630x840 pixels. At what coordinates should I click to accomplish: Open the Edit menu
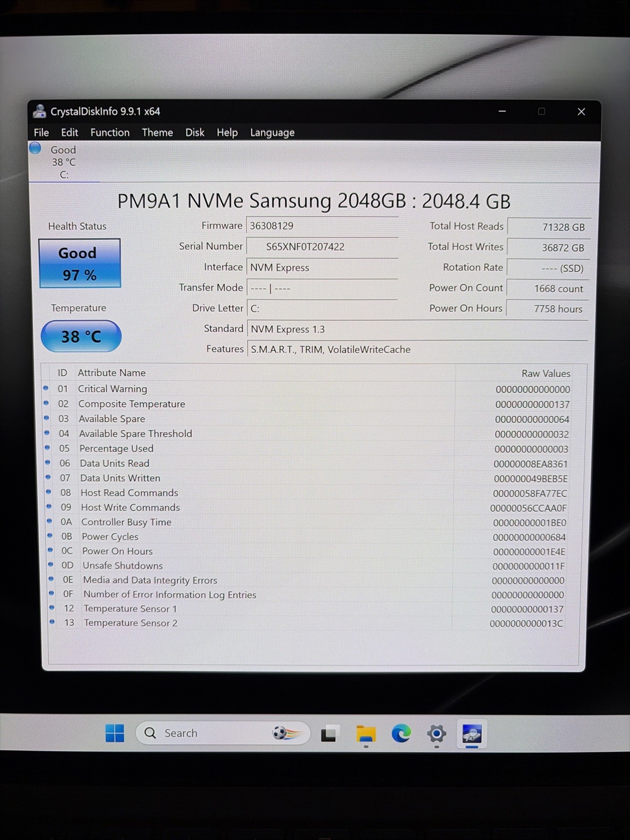[69, 132]
